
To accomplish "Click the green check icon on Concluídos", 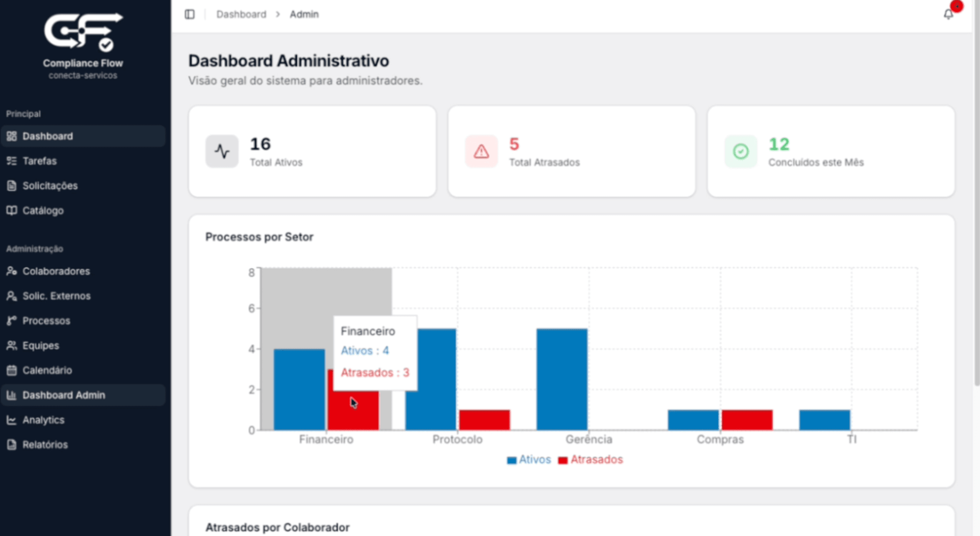I will (740, 151).
